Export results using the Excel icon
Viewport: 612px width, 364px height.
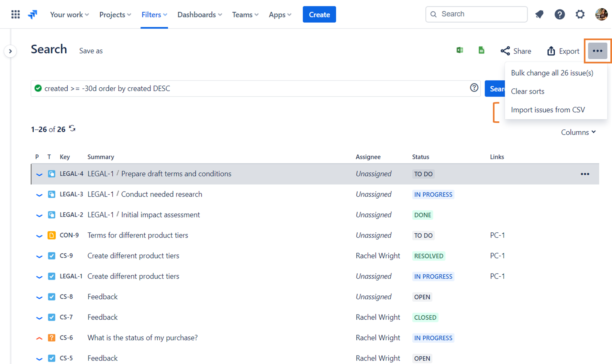pos(460,50)
